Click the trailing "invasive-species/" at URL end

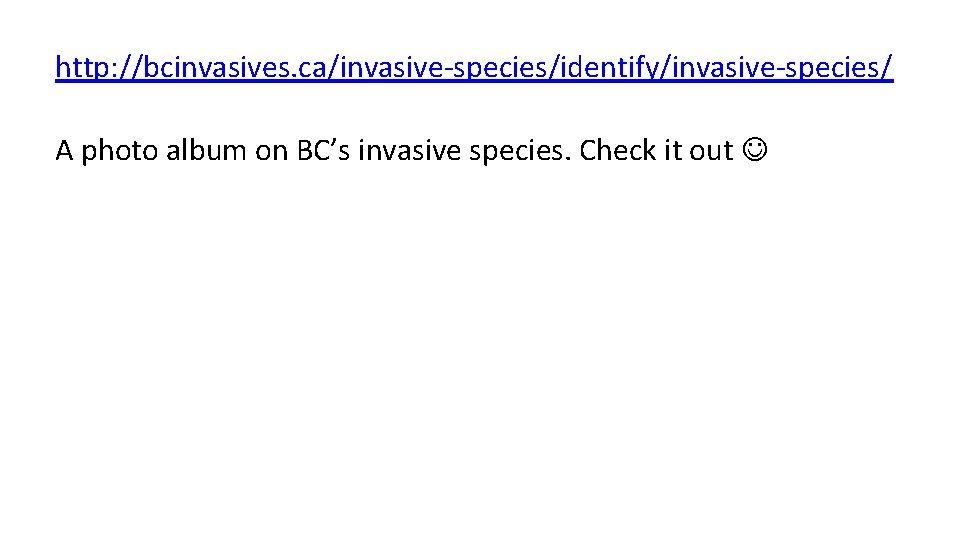point(783,68)
